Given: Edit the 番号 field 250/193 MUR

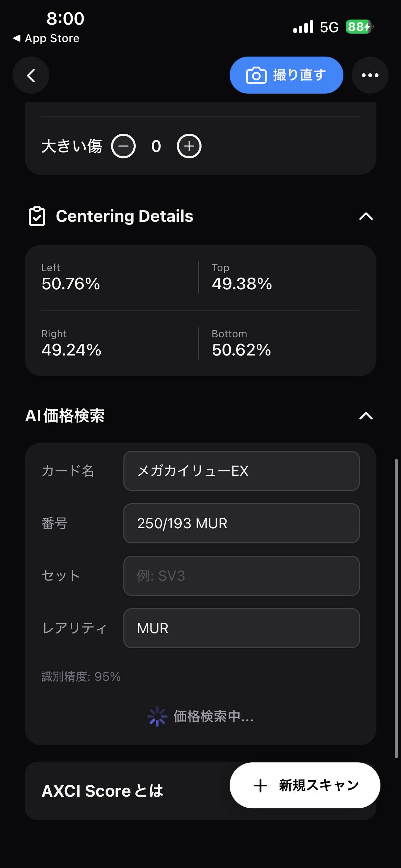Looking at the screenshot, I should click(x=242, y=523).
